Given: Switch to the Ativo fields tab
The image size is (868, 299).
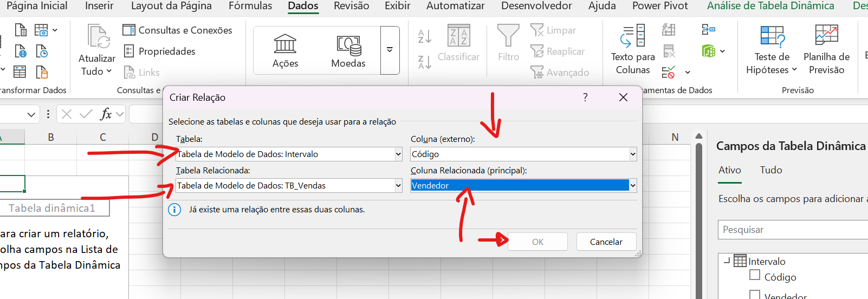Looking at the screenshot, I should point(730,170).
